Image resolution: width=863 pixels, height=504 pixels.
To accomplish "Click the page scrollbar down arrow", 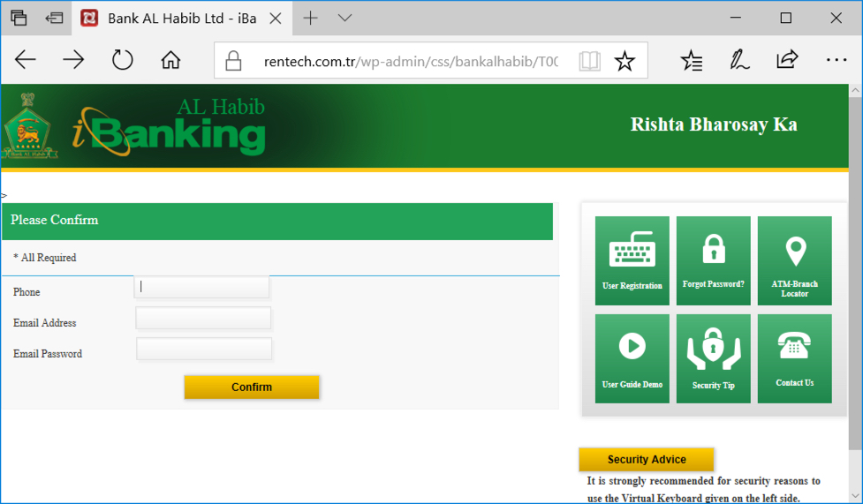I will [x=855, y=495].
